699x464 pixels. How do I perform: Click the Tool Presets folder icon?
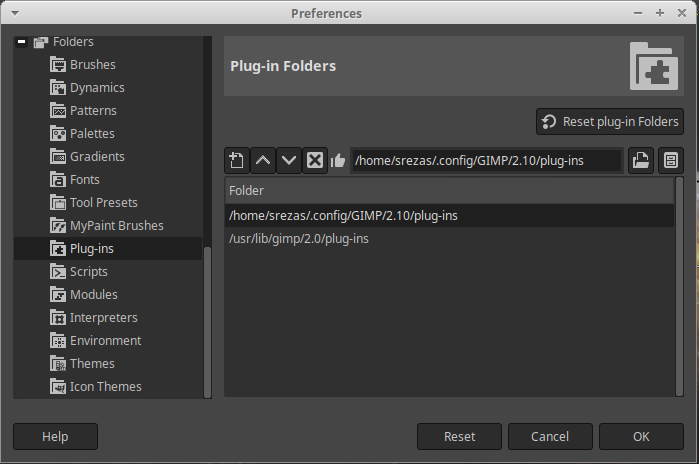(58, 202)
